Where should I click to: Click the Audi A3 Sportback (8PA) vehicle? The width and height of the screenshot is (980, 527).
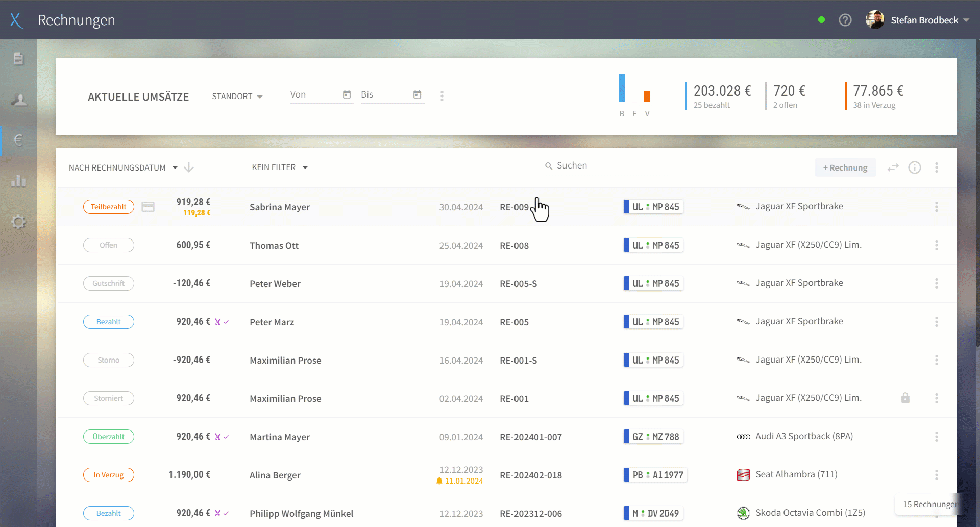click(795, 436)
